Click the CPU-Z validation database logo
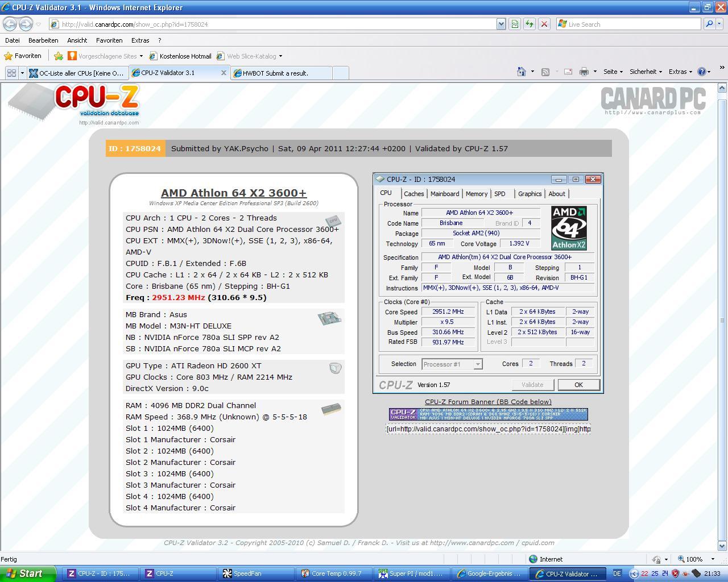 point(74,103)
